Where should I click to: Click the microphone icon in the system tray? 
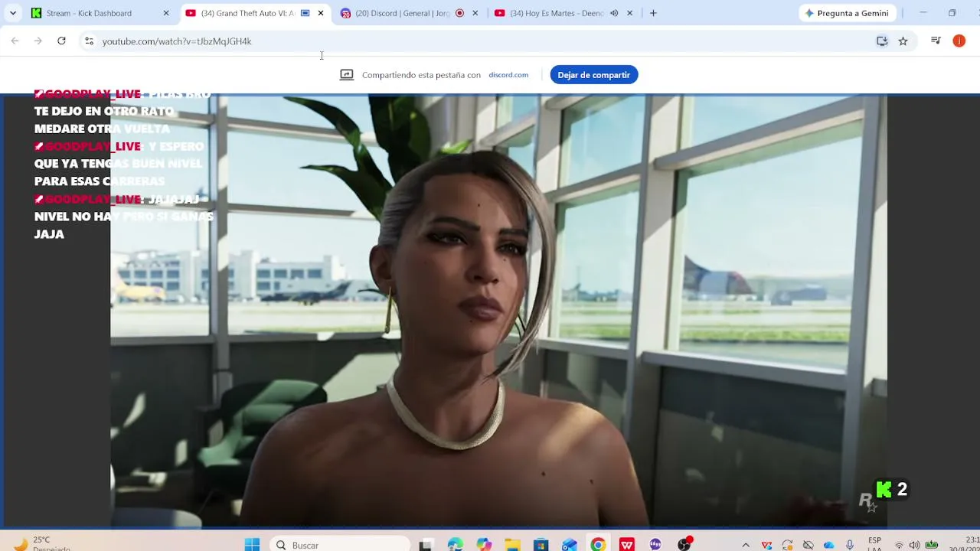850,545
